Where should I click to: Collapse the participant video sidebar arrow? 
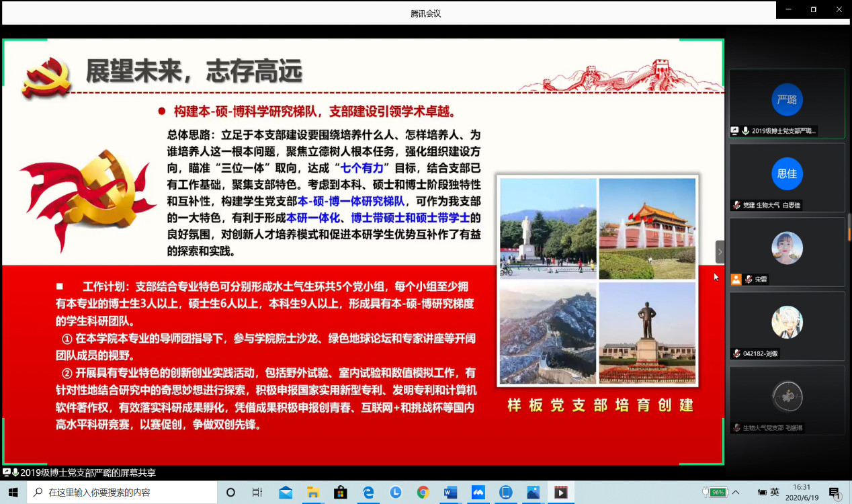(x=720, y=252)
